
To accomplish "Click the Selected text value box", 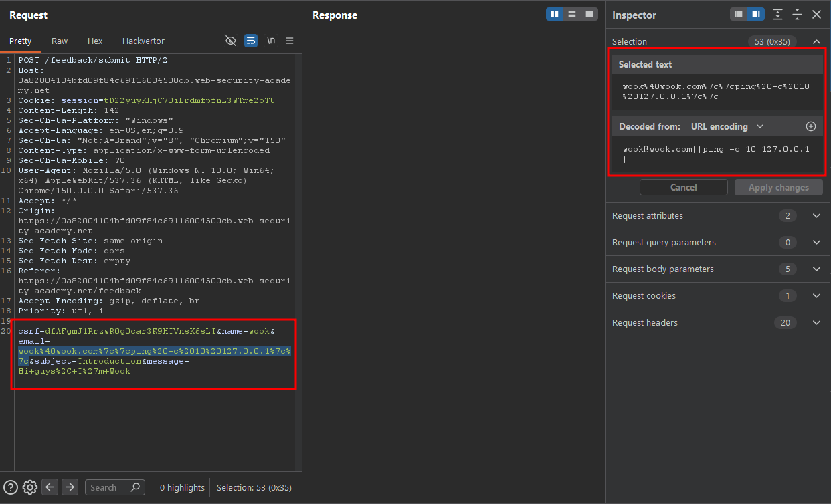I will 717,92.
